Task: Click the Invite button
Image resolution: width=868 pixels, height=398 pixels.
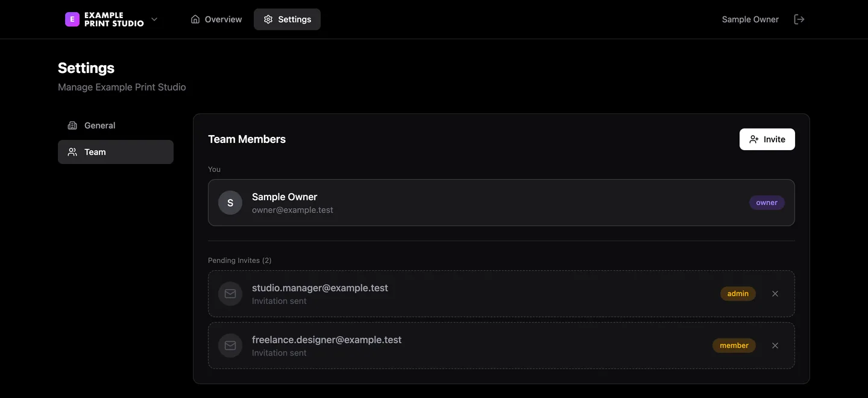Action: coord(767,139)
